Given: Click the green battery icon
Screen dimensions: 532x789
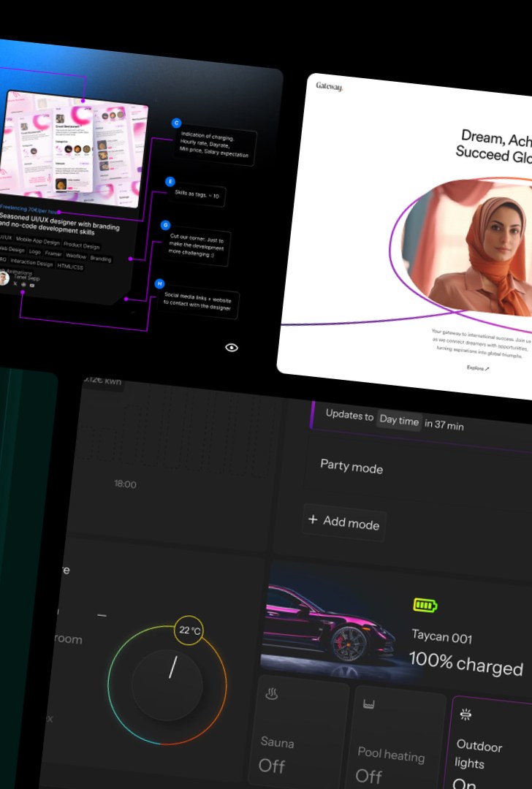Looking at the screenshot, I should click(x=425, y=605).
